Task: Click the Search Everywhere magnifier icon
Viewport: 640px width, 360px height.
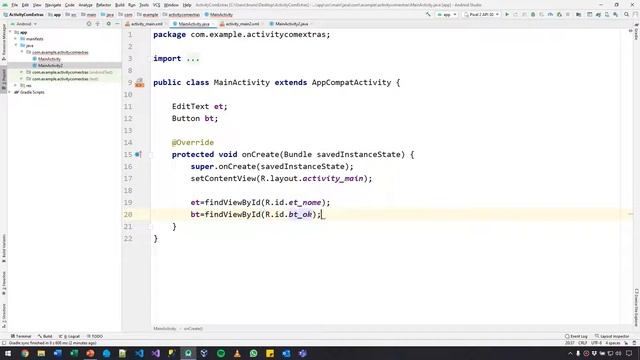Action: click(627, 14)
